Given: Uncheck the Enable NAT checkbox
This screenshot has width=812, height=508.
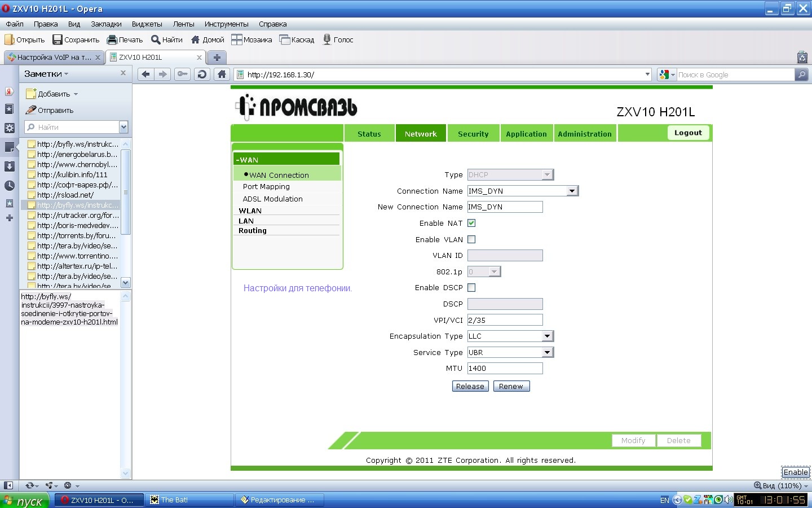Looking at the screenshot, I should click(x=471, y=223).
